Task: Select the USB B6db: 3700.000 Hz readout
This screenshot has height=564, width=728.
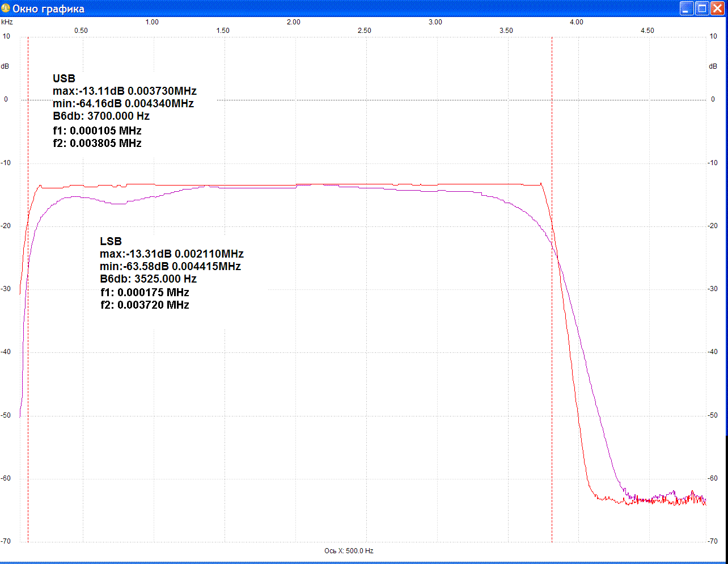Action: click(101, 116)
